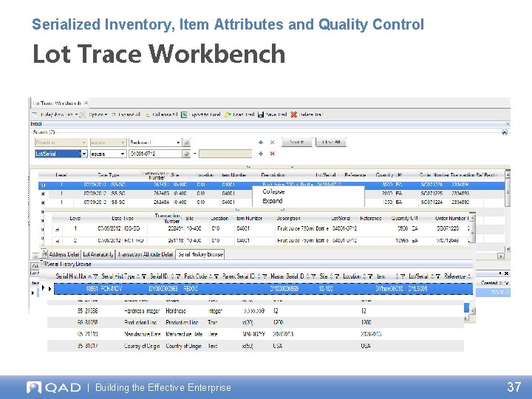Click the filter icon on Serial Hist Nbr column
Screen dimensions: 532x399
coord(95,276)
